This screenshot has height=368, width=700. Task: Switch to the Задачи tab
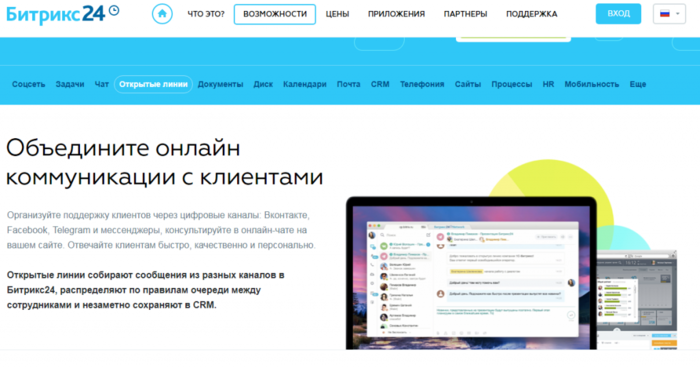point(70,84)
